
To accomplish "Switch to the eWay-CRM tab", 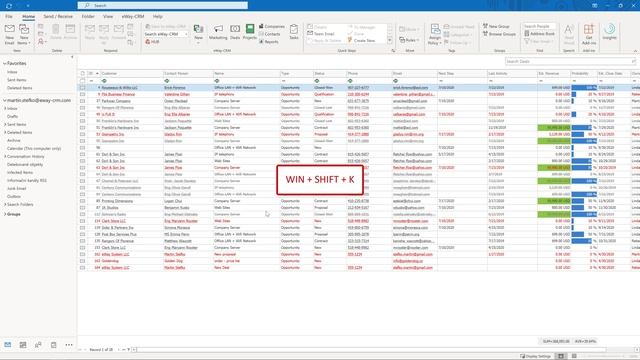I will tap(133, 16).
